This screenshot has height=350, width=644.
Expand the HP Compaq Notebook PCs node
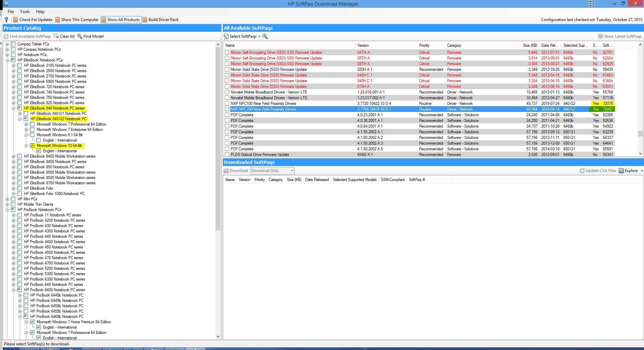[x=7, y=49]
